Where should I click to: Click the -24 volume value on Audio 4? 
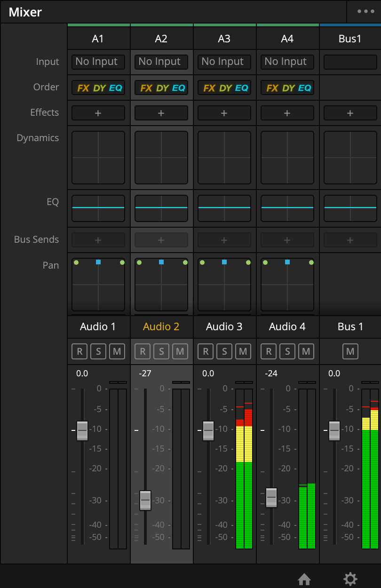[x=271, y=373]
